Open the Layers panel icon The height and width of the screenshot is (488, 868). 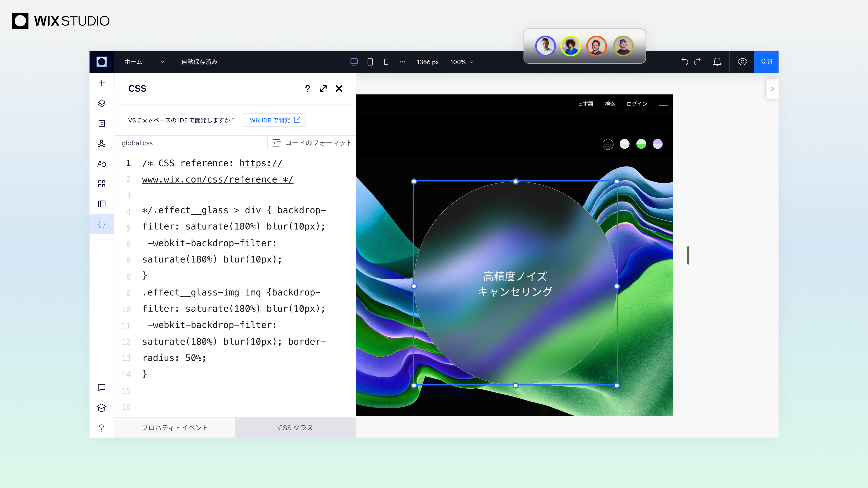tap(101, 103)
